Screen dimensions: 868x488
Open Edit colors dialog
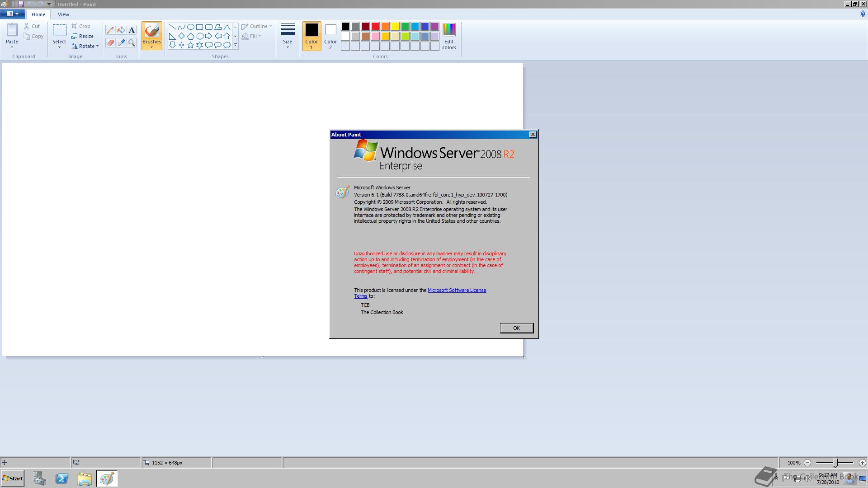[x=449, y=36]
